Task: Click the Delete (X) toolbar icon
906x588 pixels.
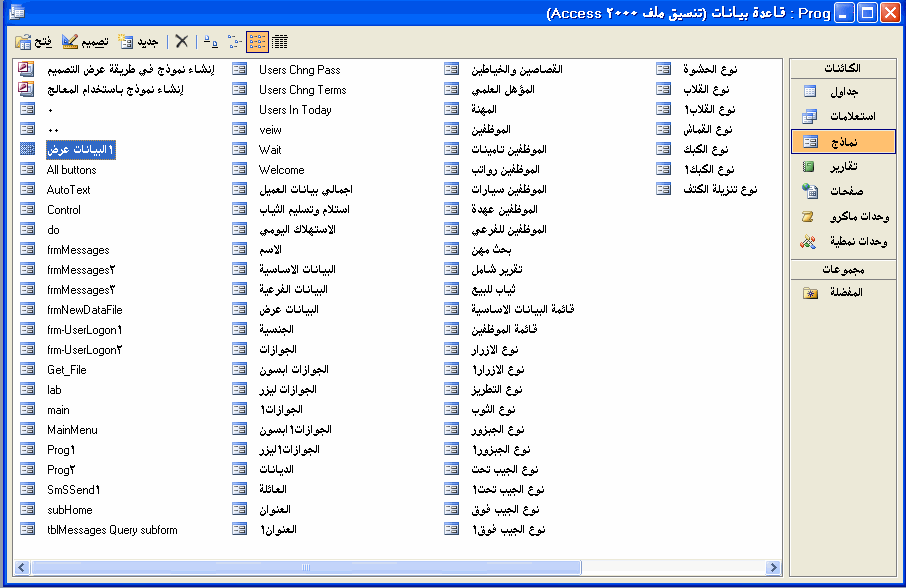Action: 181,42
